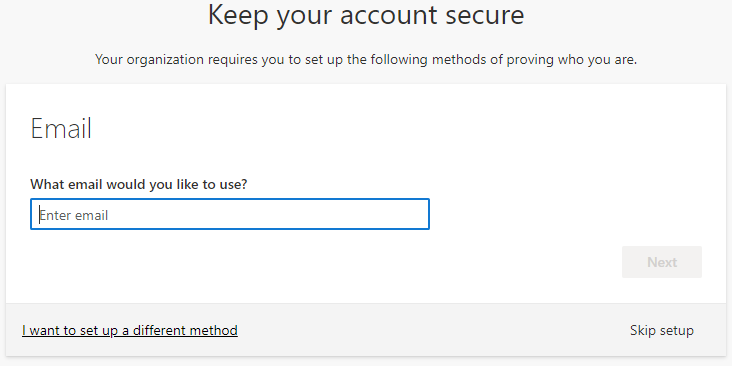This screenshot has width=732, height=366.
Task: Click the Enter email input field
Action: coord(230,214)
